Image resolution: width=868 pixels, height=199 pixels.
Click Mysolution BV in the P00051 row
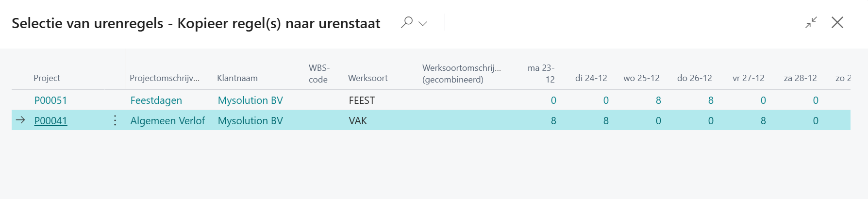(250, 100)
